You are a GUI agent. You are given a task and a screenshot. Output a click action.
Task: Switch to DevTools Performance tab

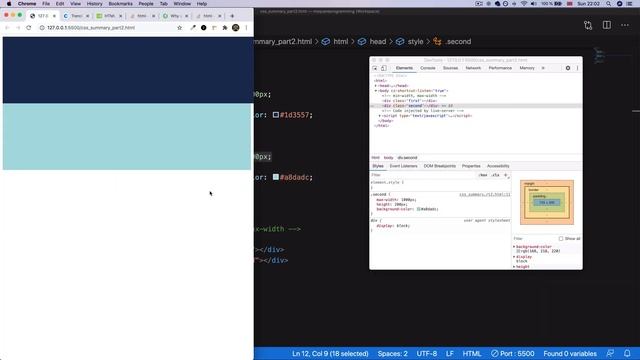(x=500, y=68)
